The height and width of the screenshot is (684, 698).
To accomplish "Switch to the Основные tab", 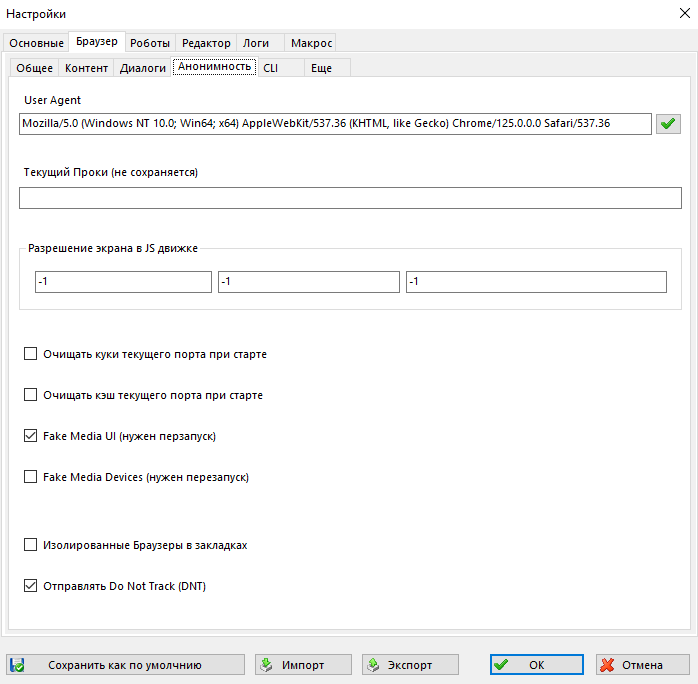I will click(36, 43).
